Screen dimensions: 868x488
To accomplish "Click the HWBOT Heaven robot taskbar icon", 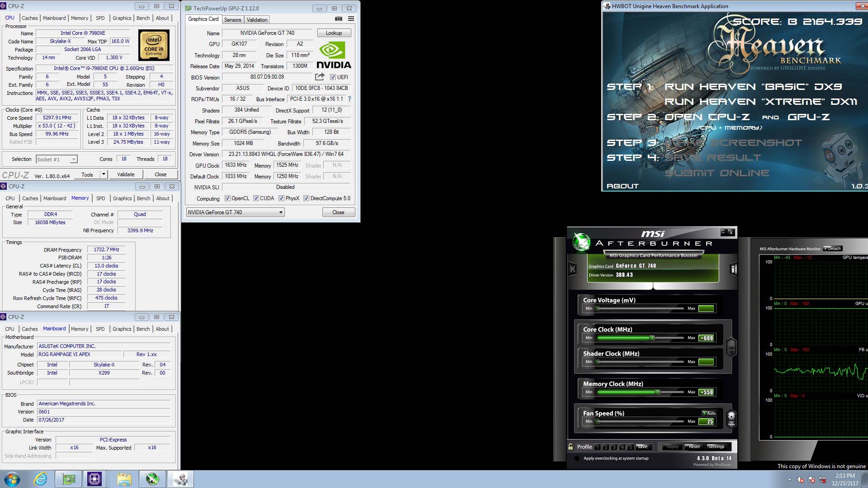I will pos(180,479).
